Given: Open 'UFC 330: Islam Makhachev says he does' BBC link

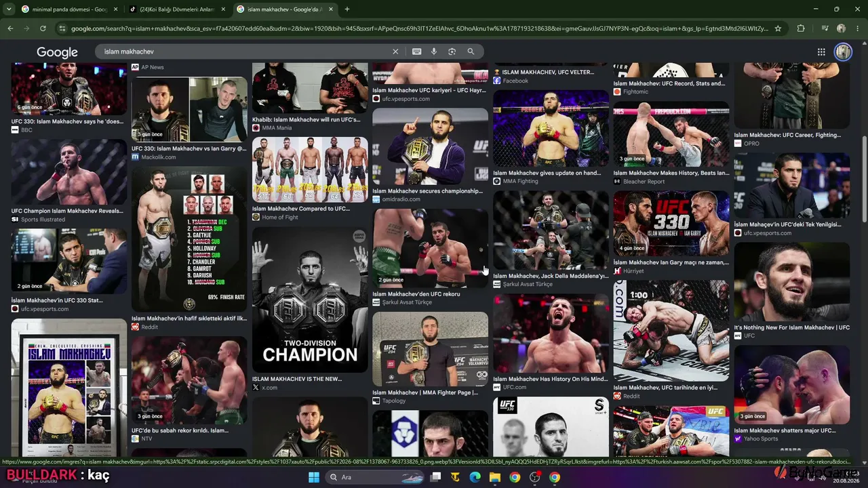Looking at the screenshot, I should point(68,122).
